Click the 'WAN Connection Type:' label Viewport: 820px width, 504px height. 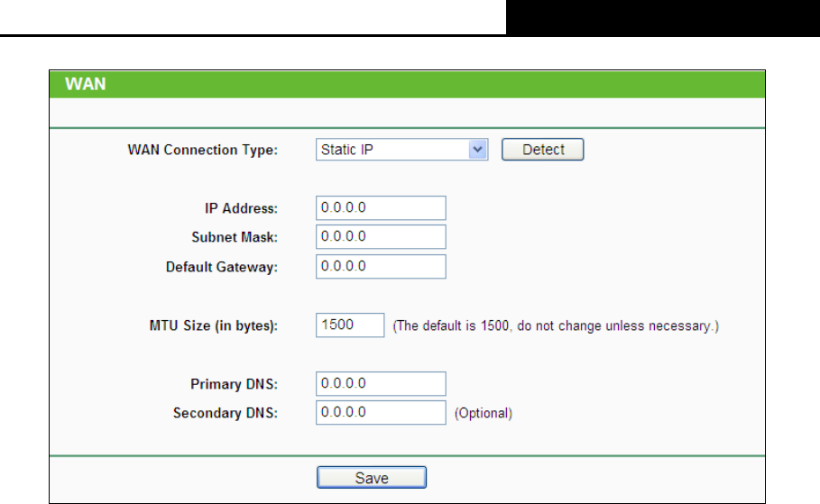tap(202, 150)
